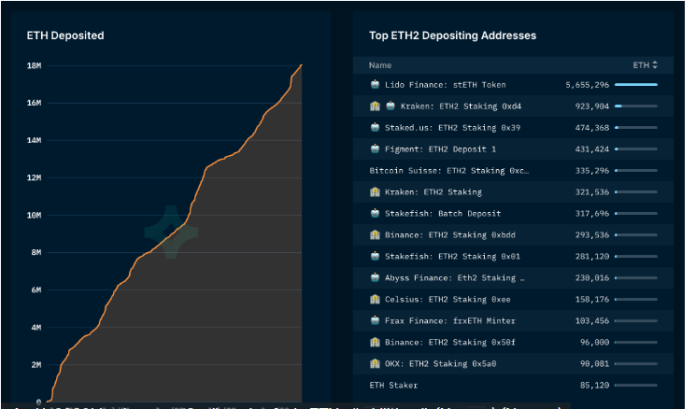
Task: Sort addresses by the Name column header
Action: tap(380, 65)
